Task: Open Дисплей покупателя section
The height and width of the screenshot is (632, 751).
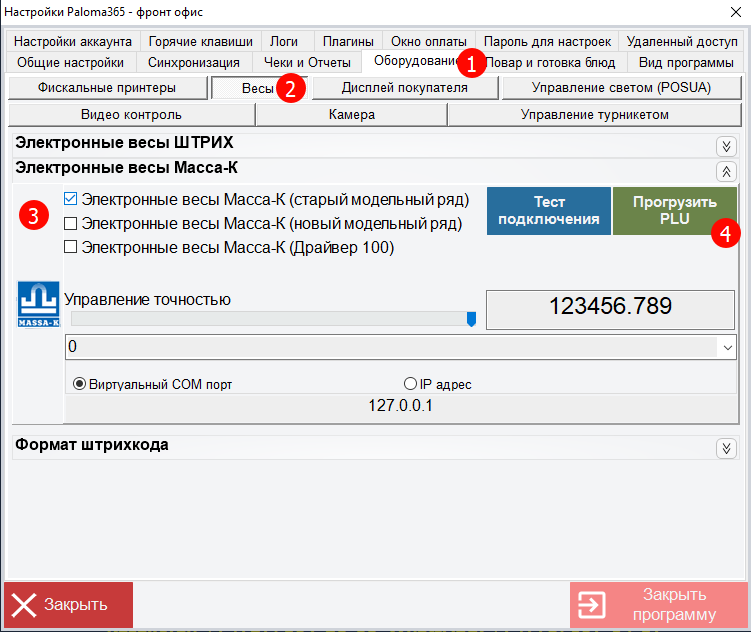Action: [x=405, y=88]
